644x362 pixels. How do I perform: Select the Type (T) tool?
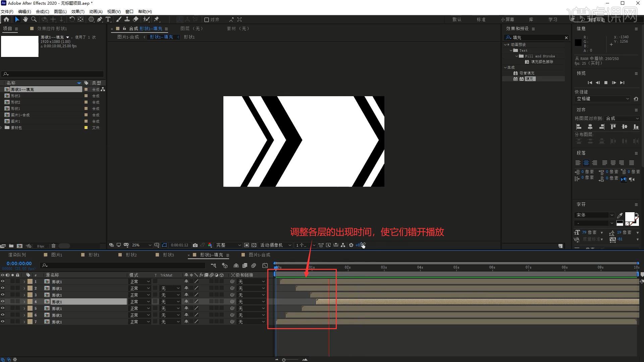(108, 19)
